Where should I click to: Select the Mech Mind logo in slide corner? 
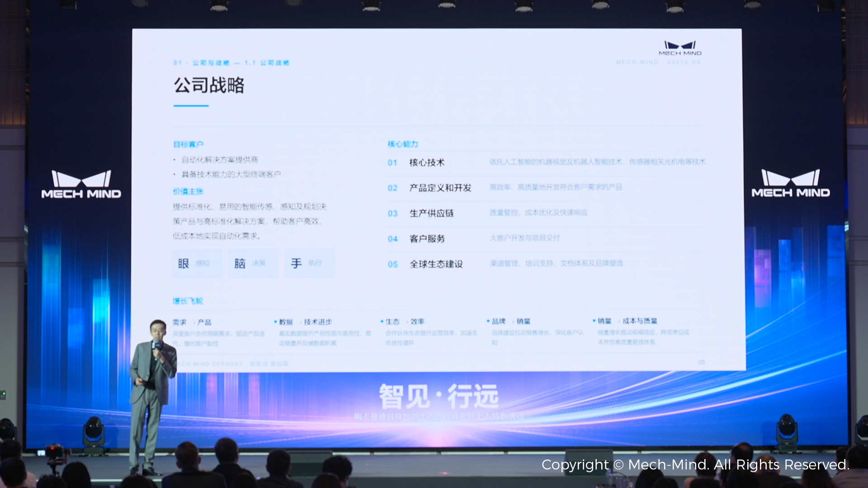point(680,48)
